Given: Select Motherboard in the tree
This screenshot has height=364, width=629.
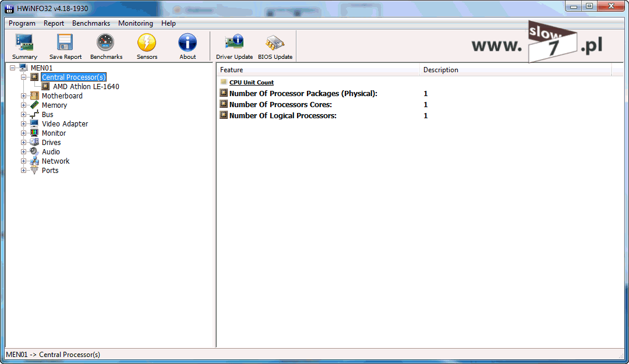Looking at the screenshot, I should pos(62,96).
